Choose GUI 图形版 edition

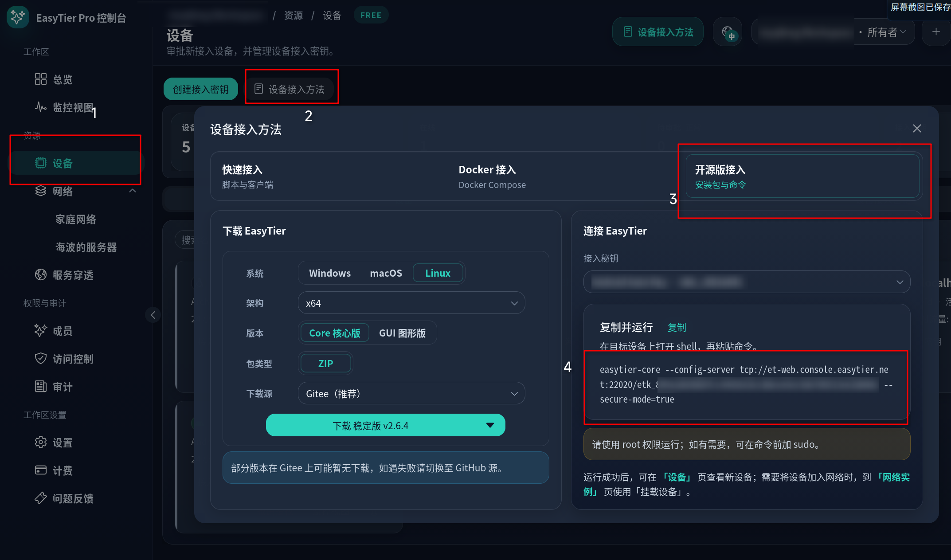click(402, 333)
